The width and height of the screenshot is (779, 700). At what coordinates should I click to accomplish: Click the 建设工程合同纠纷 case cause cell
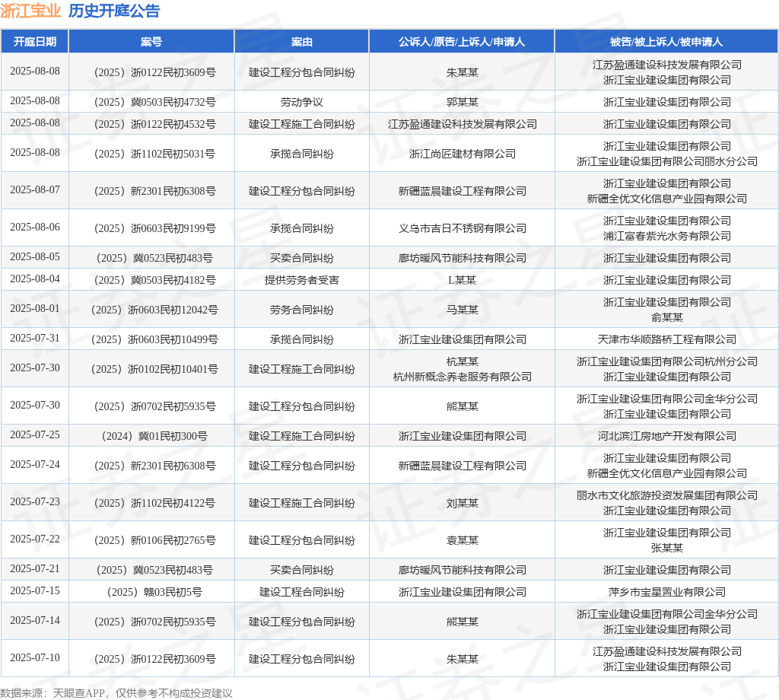coord(301,592)
